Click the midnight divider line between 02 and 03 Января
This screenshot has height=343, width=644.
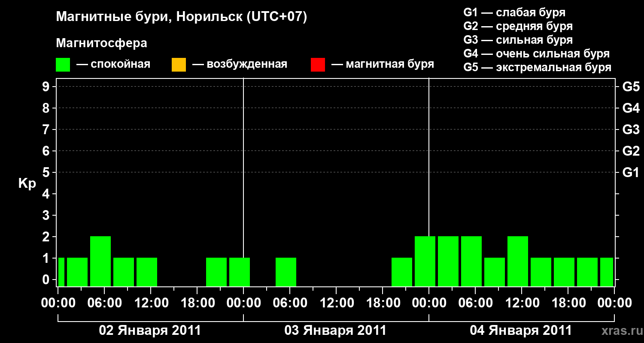point(243,182)
